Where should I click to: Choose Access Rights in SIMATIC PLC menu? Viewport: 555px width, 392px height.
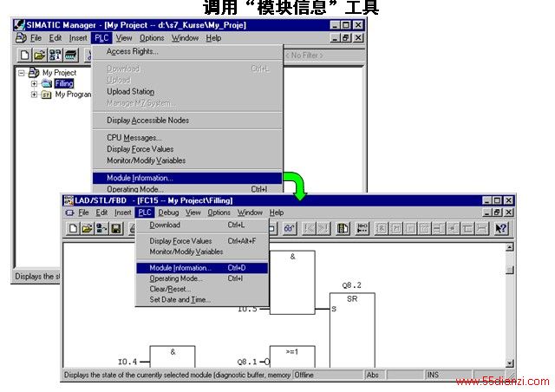click(187, 51)
